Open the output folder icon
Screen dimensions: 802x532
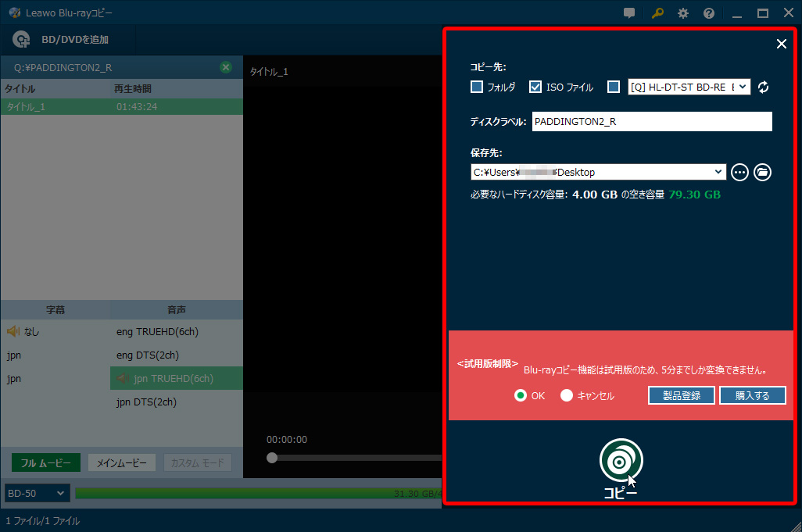point(763,172)
